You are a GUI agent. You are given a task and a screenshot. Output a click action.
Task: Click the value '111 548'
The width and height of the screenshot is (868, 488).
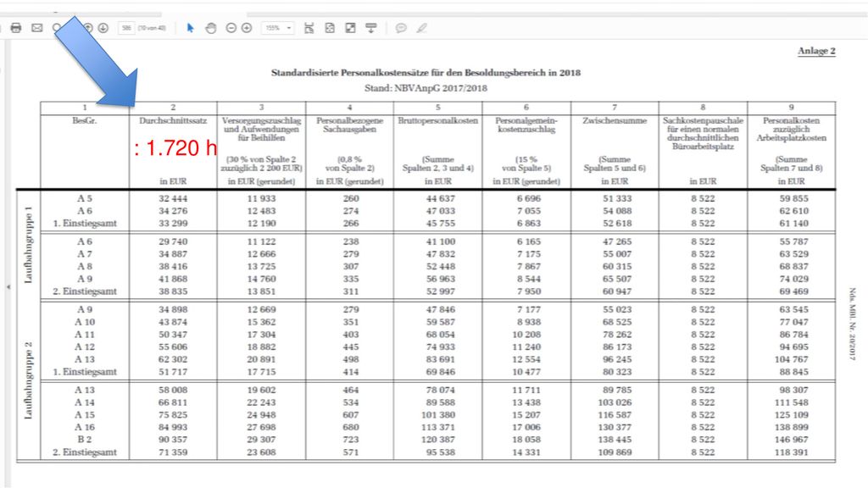click(x=791, y=402)
